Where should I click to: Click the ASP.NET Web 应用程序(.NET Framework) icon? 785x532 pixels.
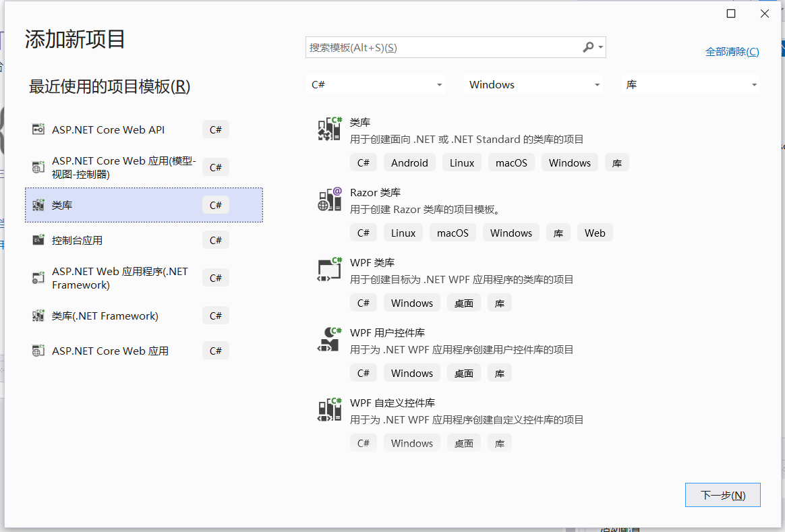pyautogui.click(x=38, y=278)
